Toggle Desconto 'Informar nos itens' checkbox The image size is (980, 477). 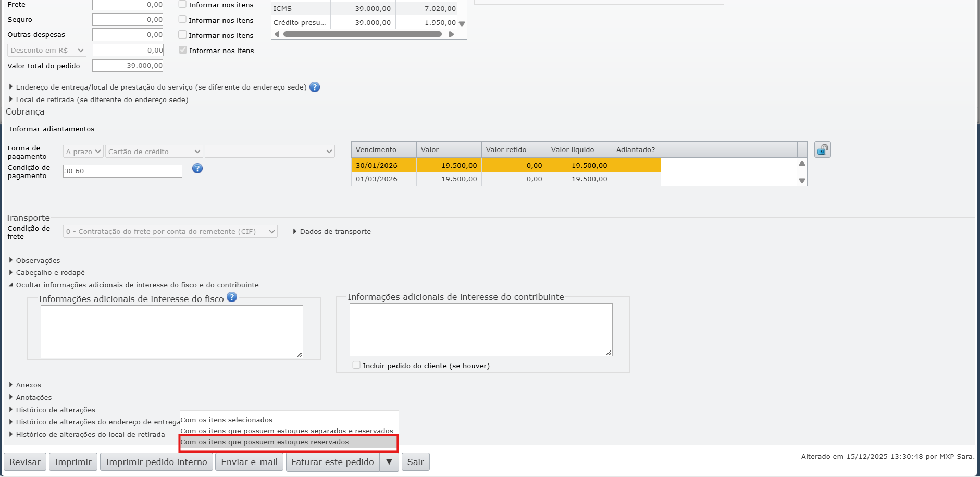[x=183, y=50]
